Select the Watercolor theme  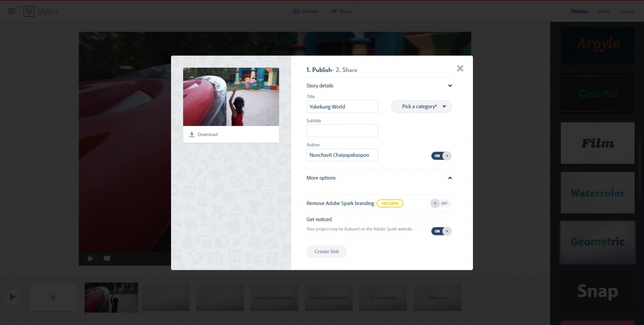(x=598, y=193)
